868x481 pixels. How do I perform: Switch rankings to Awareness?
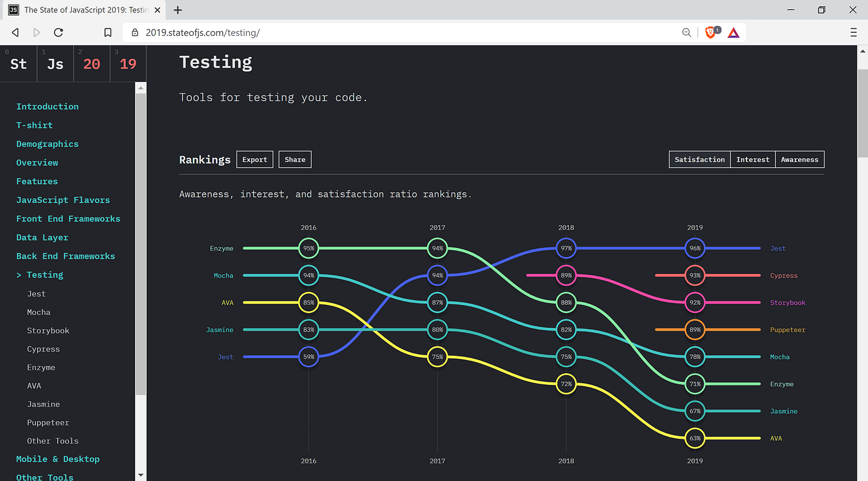click(x=800, y=160)
